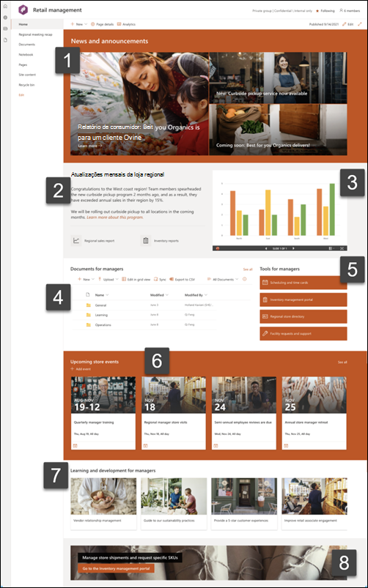Open Modified By column header menu

point(196,295)
